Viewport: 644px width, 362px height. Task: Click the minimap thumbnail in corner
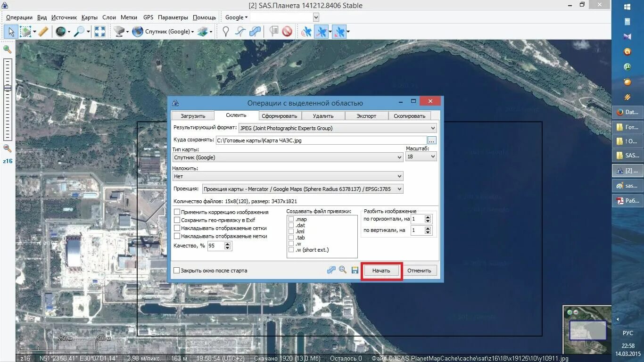tap(586, 329)
